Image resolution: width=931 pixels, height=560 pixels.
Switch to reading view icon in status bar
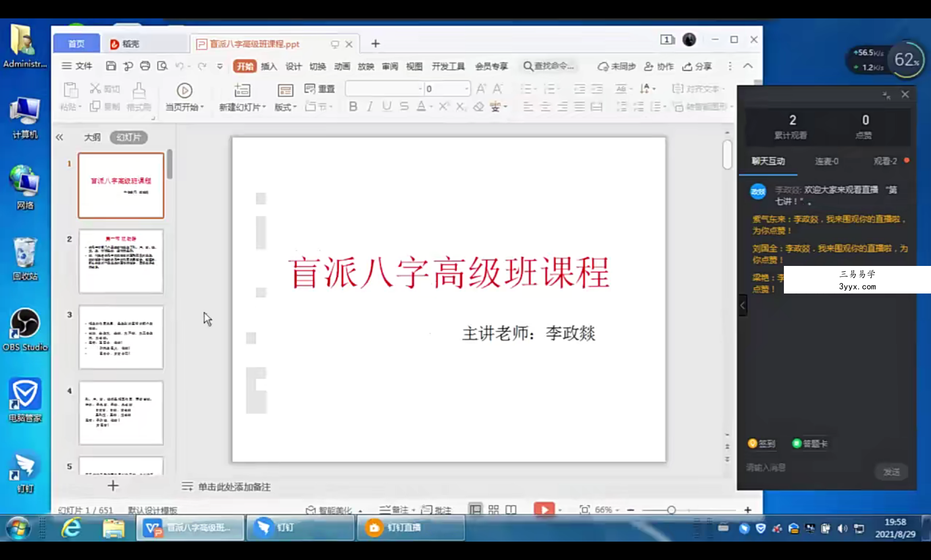(x=511, y=509)
